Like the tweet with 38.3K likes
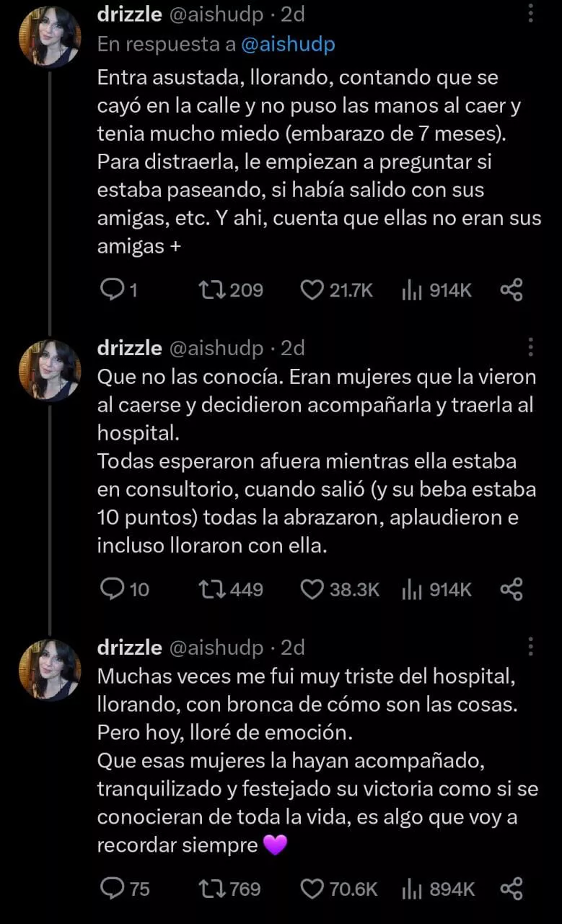The image size is (562, 924). click(x=312, y=590)
